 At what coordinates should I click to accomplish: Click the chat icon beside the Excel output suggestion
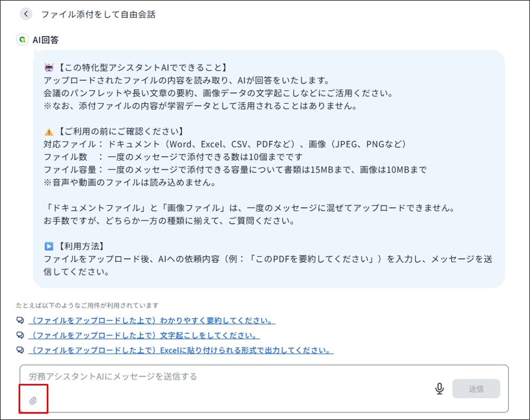coord(21,350)
